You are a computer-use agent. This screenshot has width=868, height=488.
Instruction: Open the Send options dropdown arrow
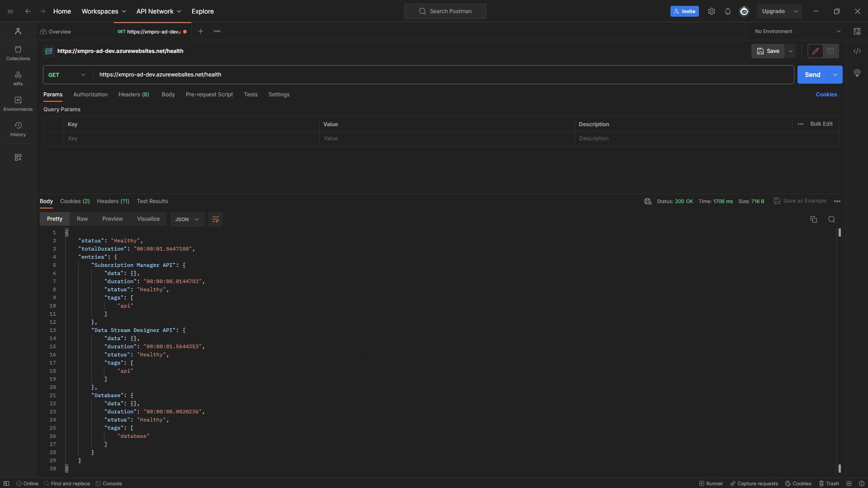[x=835, y=75]
